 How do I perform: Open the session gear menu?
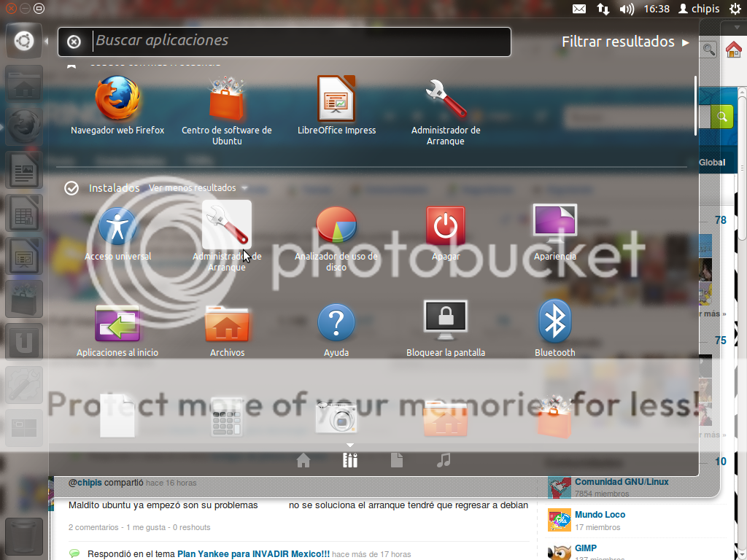[x=735, y=9]
